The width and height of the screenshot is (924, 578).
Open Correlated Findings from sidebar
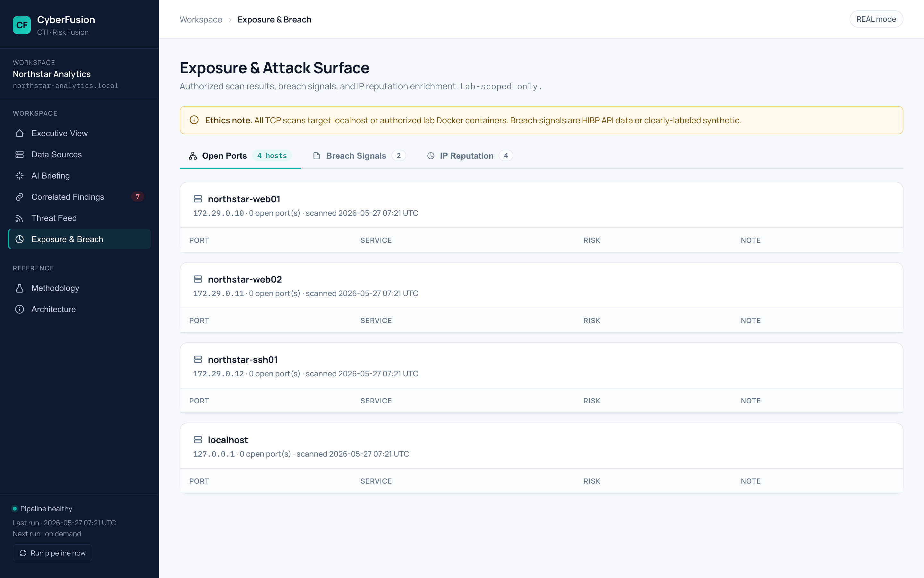tap(79, 197)
